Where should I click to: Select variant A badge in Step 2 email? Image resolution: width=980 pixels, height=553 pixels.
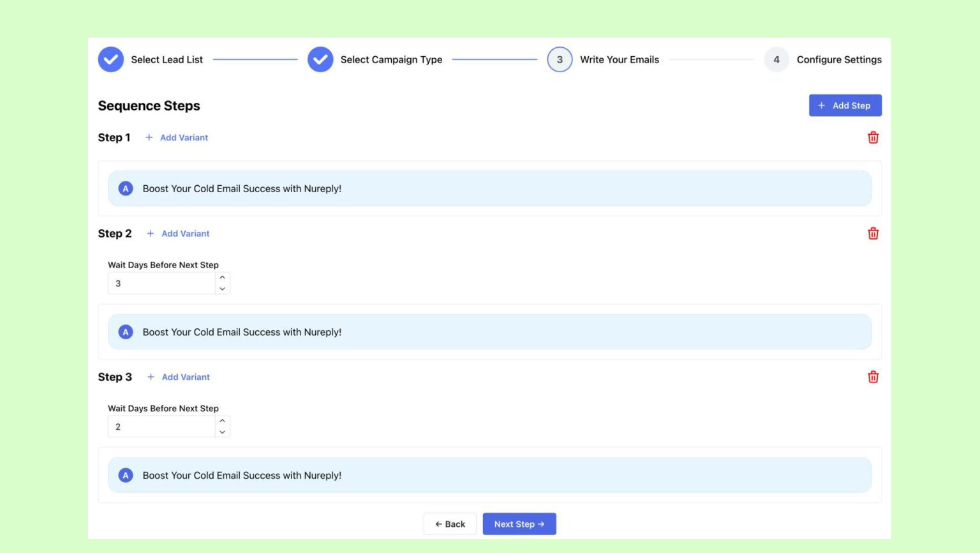click(125, 331)
